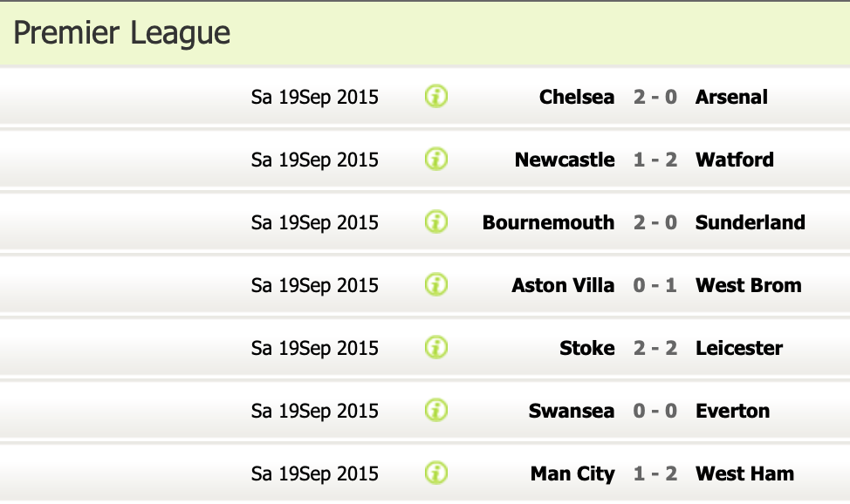Open the Chelsea 2 - 0 score
Viewport: 850px width, 504px height.
(x=655, y=97)
